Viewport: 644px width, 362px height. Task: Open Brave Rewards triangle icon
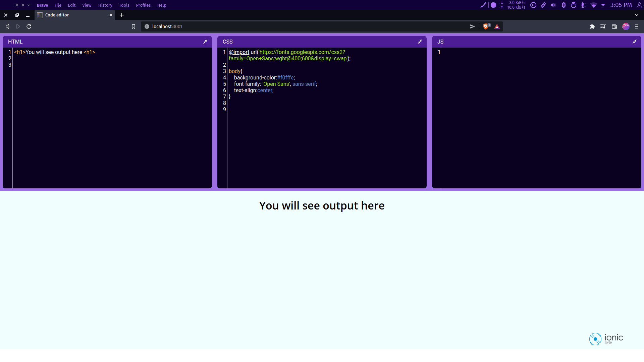(497, 26)
